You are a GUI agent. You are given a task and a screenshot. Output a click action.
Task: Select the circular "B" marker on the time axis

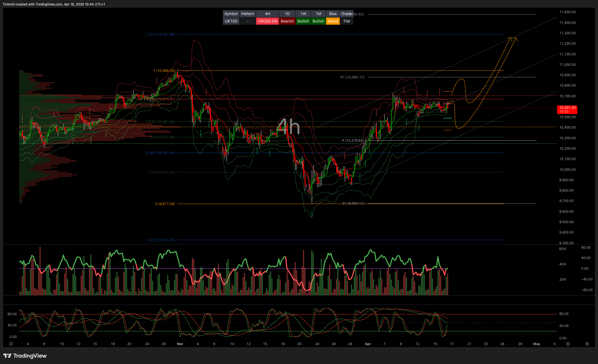click(x=587, y=344)
